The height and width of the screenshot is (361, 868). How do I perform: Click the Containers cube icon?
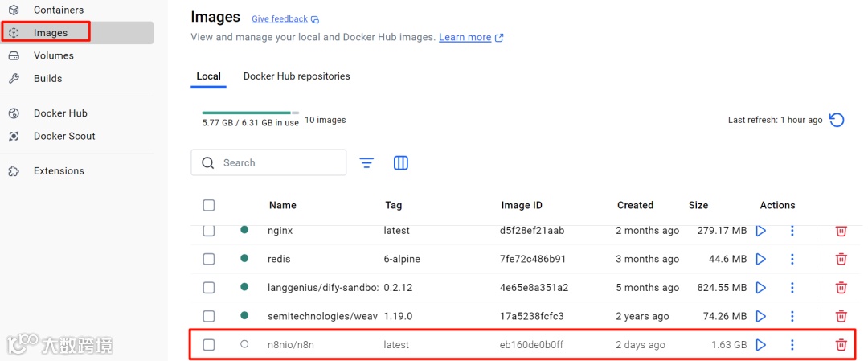(x=14, y=10)
